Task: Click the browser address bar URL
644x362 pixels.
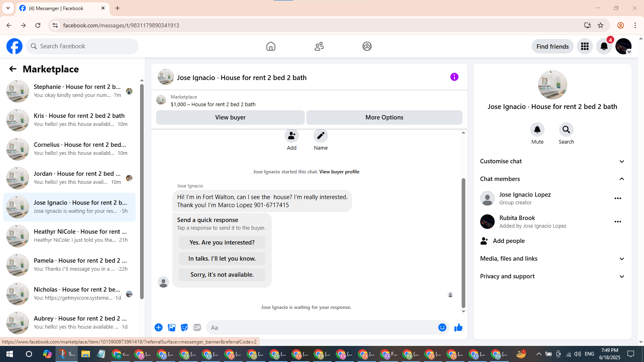Action: 121,25
